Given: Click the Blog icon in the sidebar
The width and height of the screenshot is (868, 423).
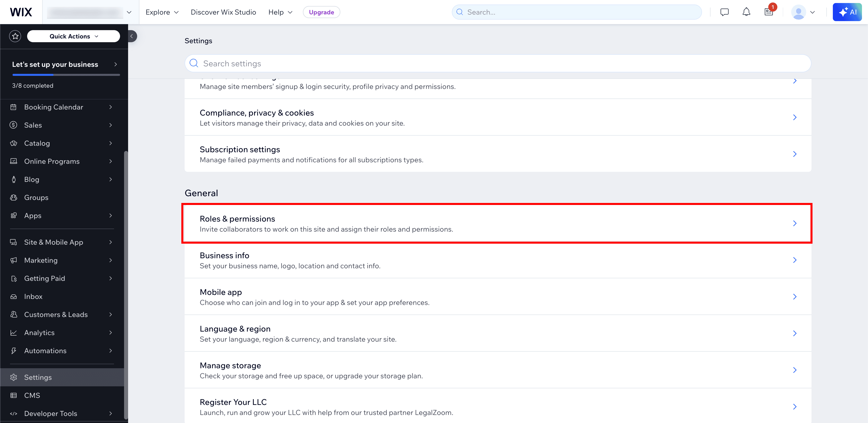Looking at the screenshot, I should click(x=14, y=179).
